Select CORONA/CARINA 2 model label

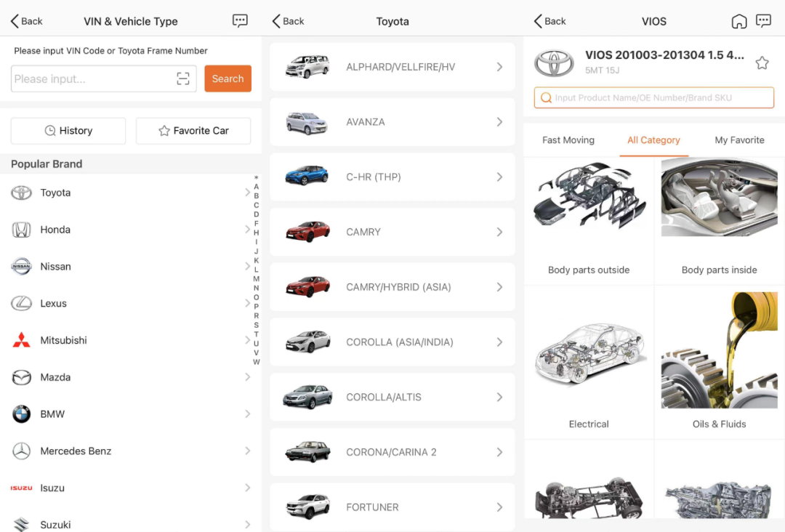tap(391, 453)
